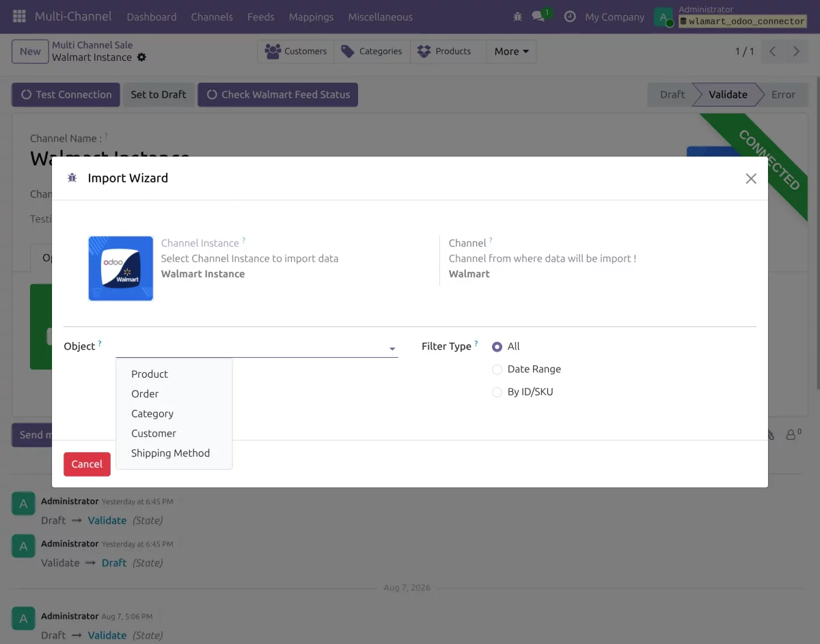Choose Order from the Object list
Viewport: 820px width, 644px height.
click(x=174, y=394)
